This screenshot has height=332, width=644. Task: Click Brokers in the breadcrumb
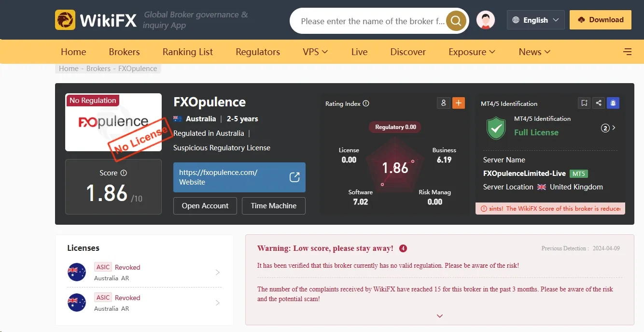point(98,69)
